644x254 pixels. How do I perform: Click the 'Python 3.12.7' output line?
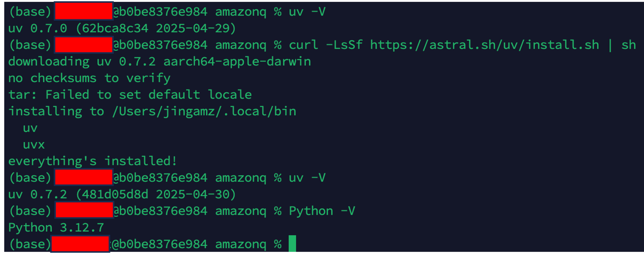point(56,227)
